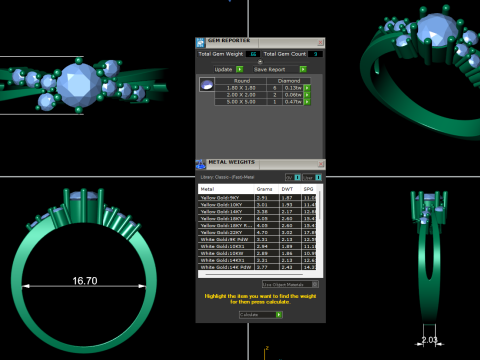Screen dimensions: 480x360
Task: Select the round gem thumbnail in Gem Reporter
Action: [207, 85]
